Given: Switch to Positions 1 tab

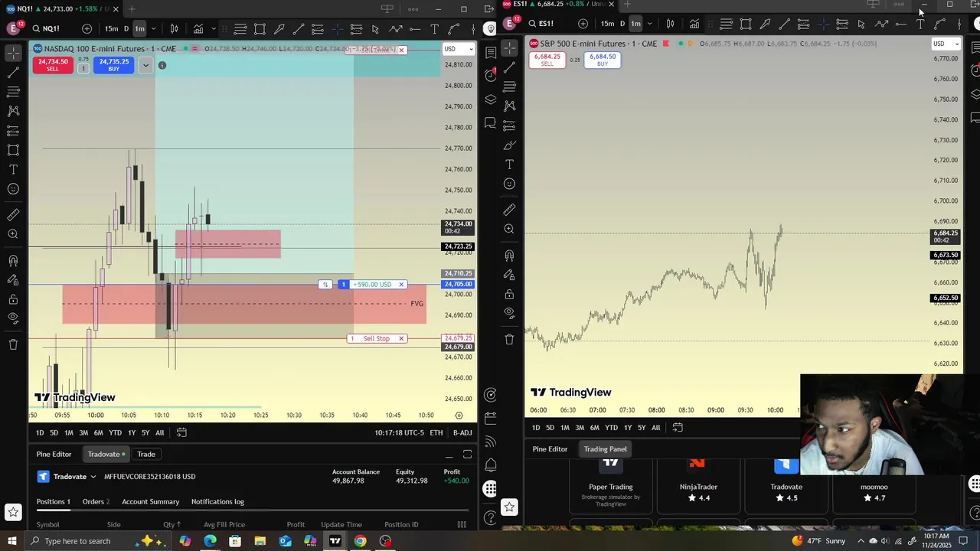Looking at the screenshot, I should pos(54,501).
